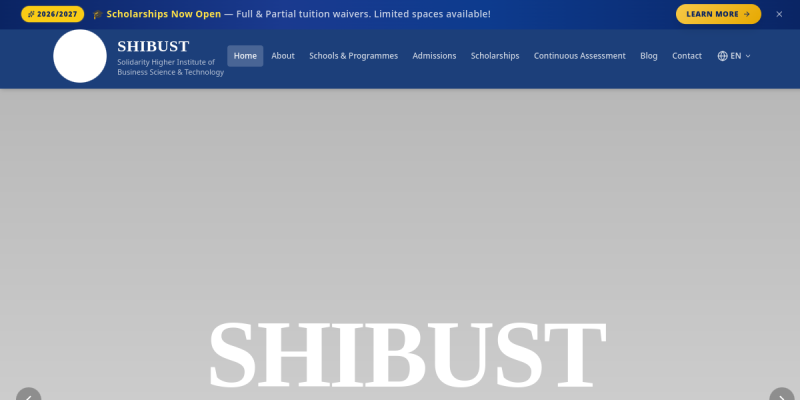This screenshot has width=800, height=400.
Task: Open the Scholarships nav link
Action: click(495, 56)
